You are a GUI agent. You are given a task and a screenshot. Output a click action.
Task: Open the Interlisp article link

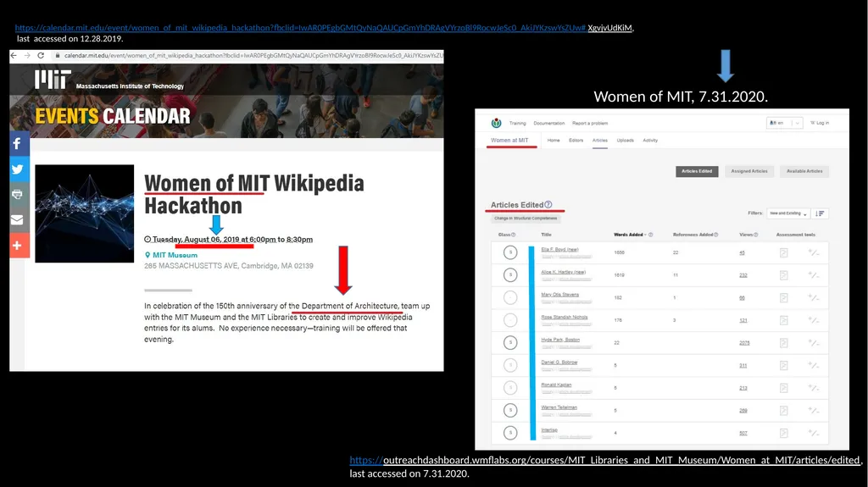(x=549, y=430)
